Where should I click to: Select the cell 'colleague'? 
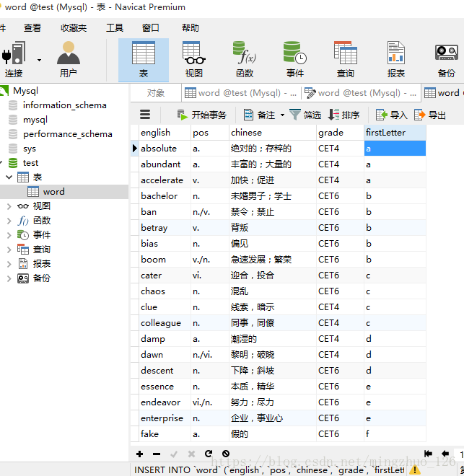(165, 323)
